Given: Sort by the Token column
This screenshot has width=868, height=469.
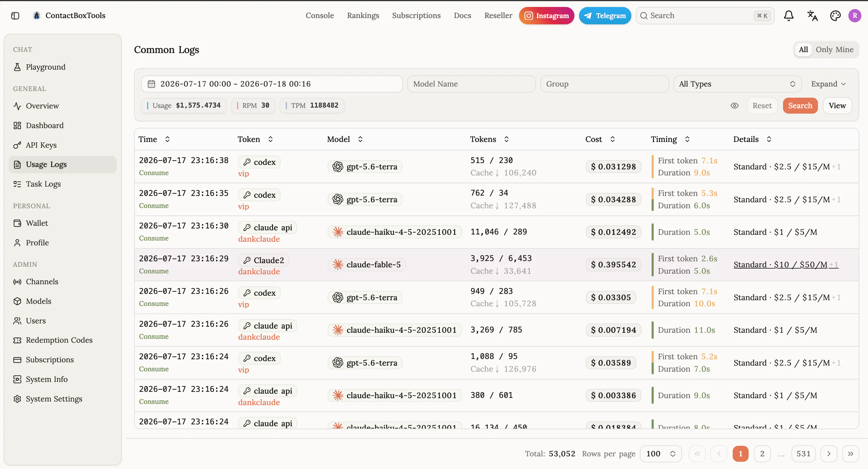Looking at the screenshot, I should 255,139.
